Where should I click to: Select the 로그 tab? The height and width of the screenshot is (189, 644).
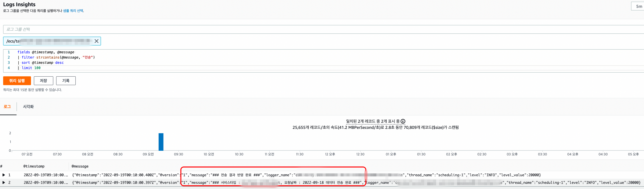[x=7, y=107]
